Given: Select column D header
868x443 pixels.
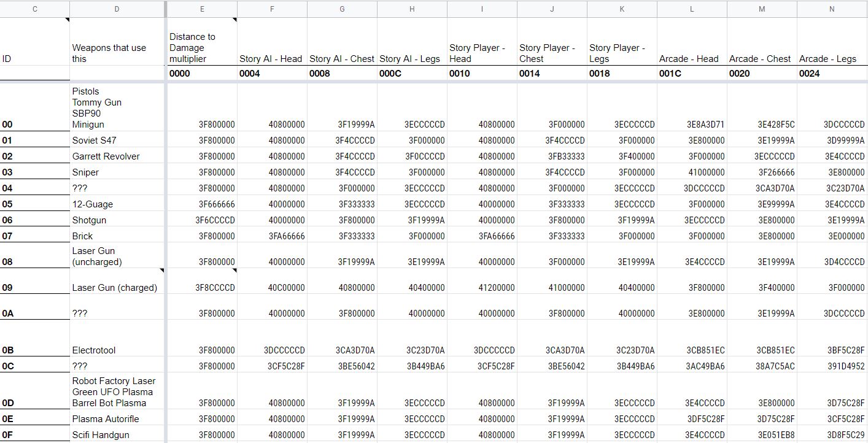Looking at the screenshot, I should (117, 9).
